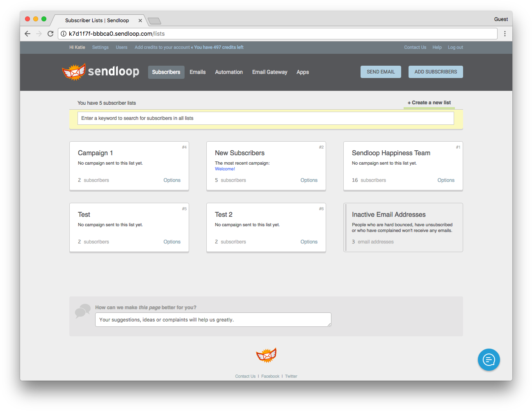Reload the page with refresh icon

(50, 34)
